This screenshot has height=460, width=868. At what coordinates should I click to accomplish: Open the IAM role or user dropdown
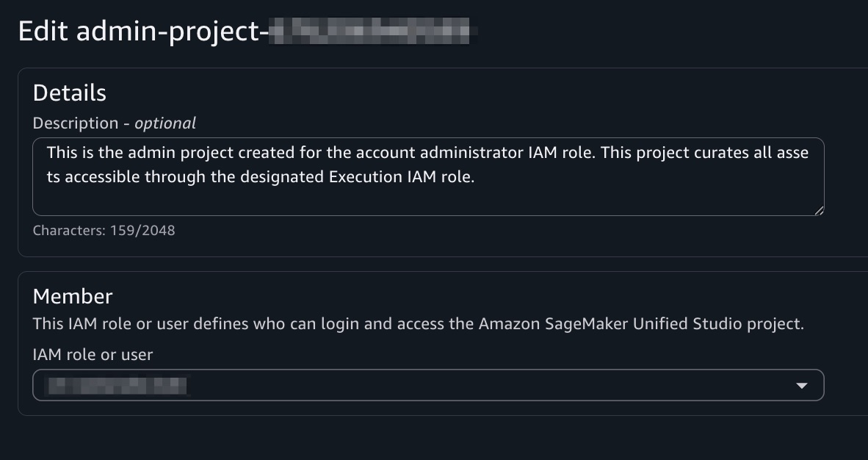(x=428, y=385)
